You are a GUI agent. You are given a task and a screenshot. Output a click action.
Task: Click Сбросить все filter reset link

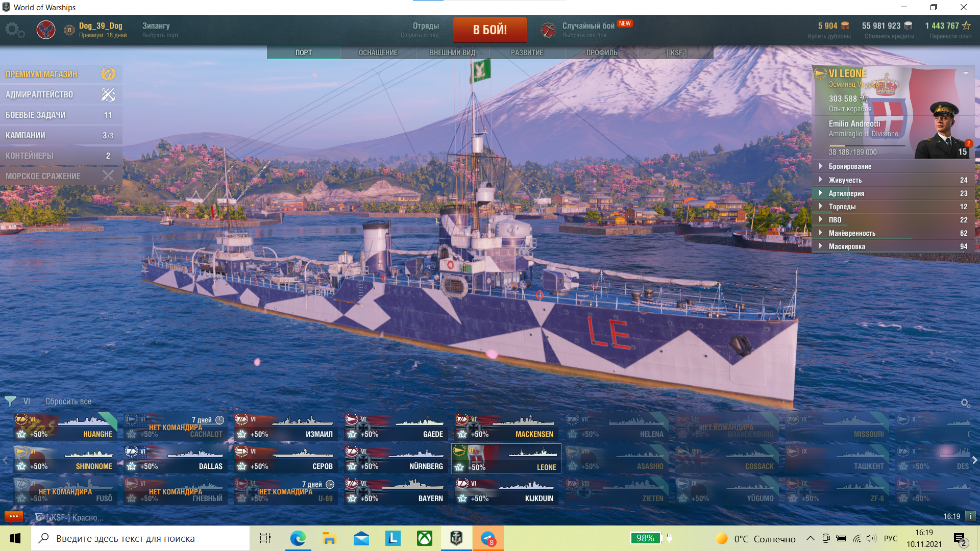pos(68,402)
